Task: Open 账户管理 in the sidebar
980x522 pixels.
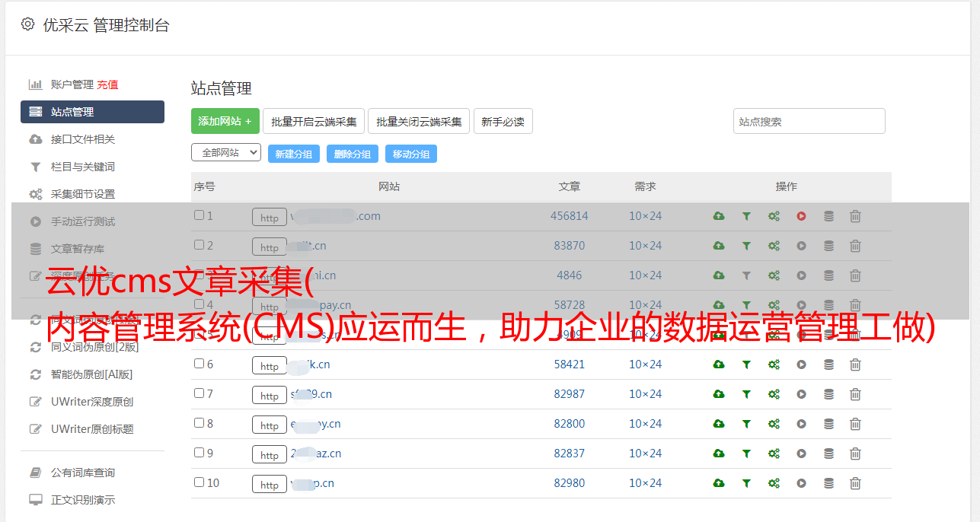Action: point(72,84)
